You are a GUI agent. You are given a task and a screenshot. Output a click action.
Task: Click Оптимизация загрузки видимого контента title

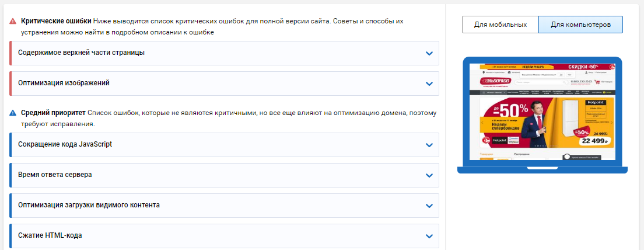point(89,205)
